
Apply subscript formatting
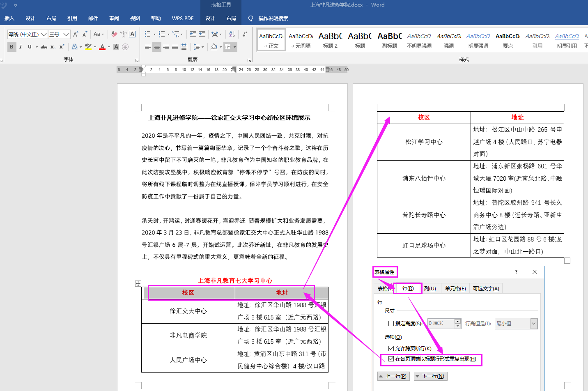53,47
